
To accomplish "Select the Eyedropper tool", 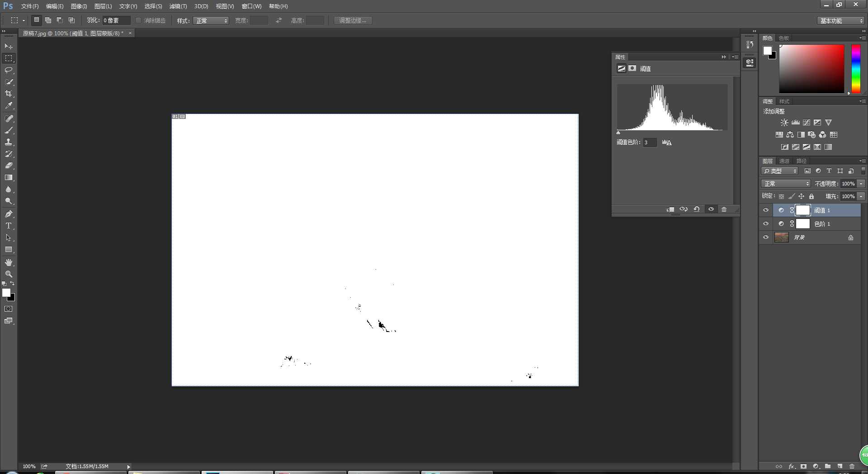I will click(x=9, y=105).
